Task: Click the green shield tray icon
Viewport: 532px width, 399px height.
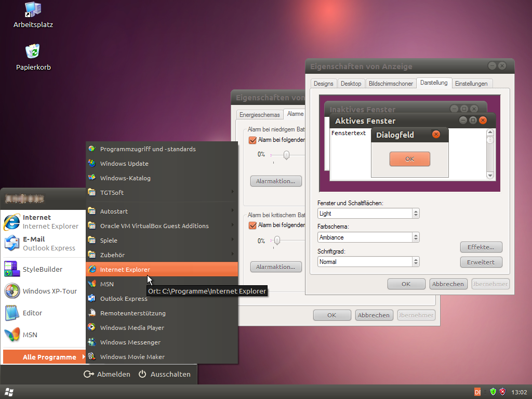Action: coord(493,392)
